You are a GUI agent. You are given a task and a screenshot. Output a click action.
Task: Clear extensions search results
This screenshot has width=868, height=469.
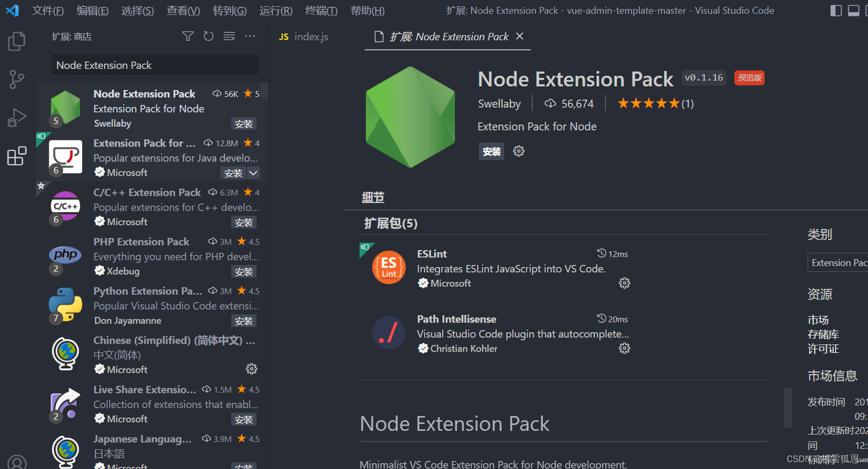pos(229,36)
